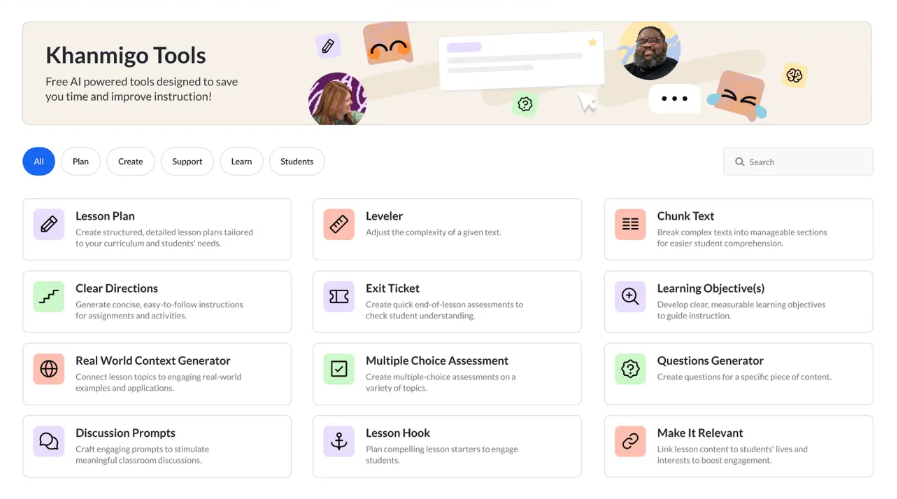The width and height of the screenshot is (897, 499).
Task: Open the Leveler tool title
Action: [x=384, y=216]
